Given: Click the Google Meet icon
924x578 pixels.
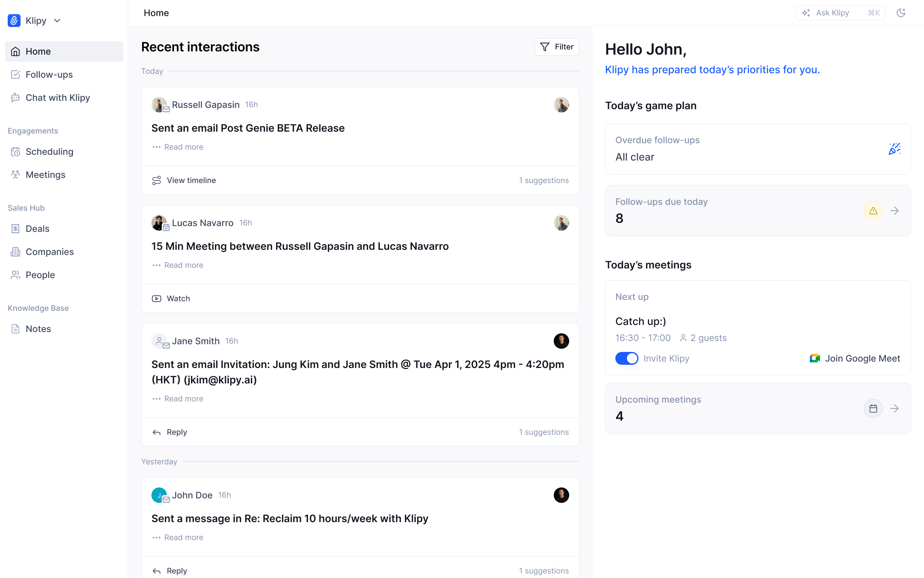Looking at the screenshot, I should click(x=815, y=358).
